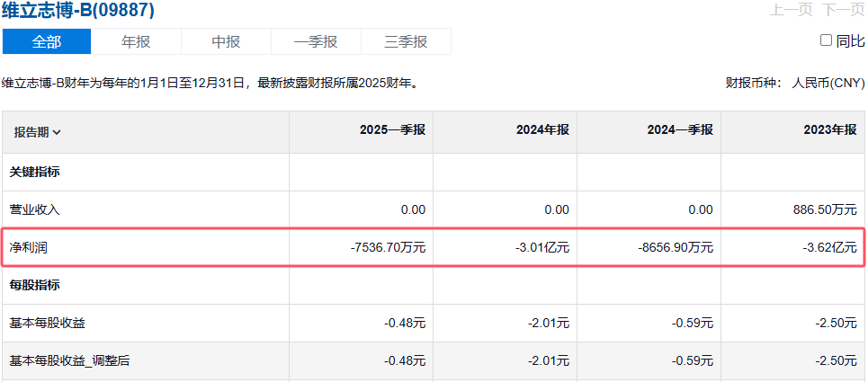This screenshot has height=382, width=868.
Task: Open the 一季报 tab
Action: (x=316, y=41)
